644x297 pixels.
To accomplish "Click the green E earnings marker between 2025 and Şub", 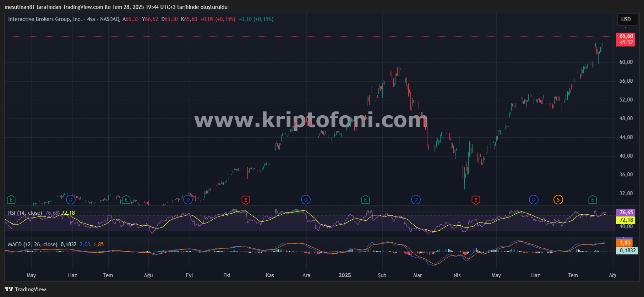I will click(x=365, y=200).
